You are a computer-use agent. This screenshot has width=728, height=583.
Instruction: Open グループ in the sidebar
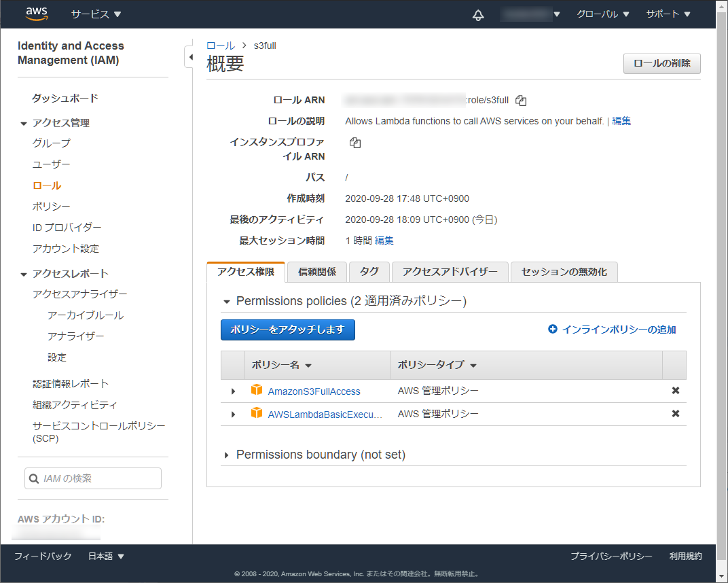click(x=52, y=143)
